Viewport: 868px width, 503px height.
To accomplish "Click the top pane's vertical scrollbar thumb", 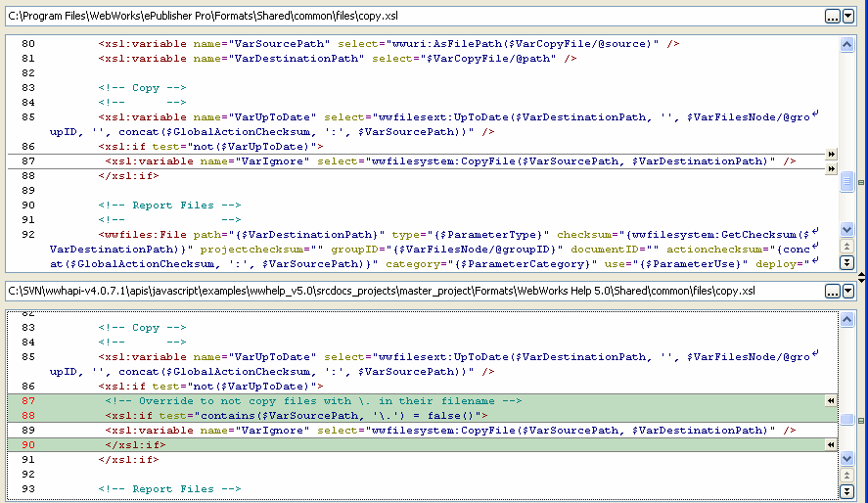I will (847, 181).
